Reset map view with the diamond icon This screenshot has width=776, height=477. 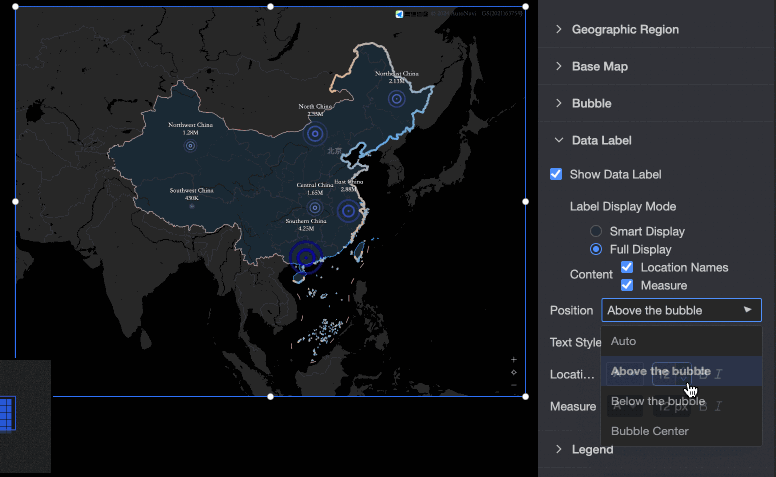tap(514, 372)
